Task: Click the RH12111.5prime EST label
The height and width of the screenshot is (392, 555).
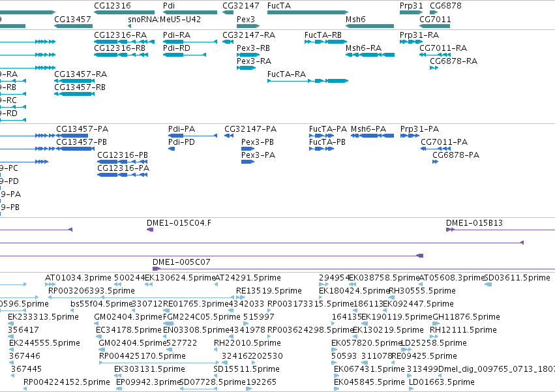Action: (x=463, y=329)
